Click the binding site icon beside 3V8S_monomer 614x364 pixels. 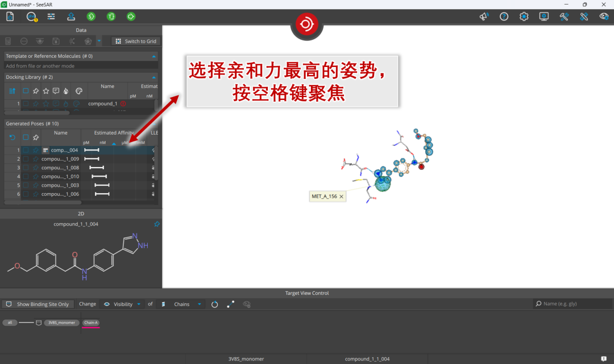point(39,323)
